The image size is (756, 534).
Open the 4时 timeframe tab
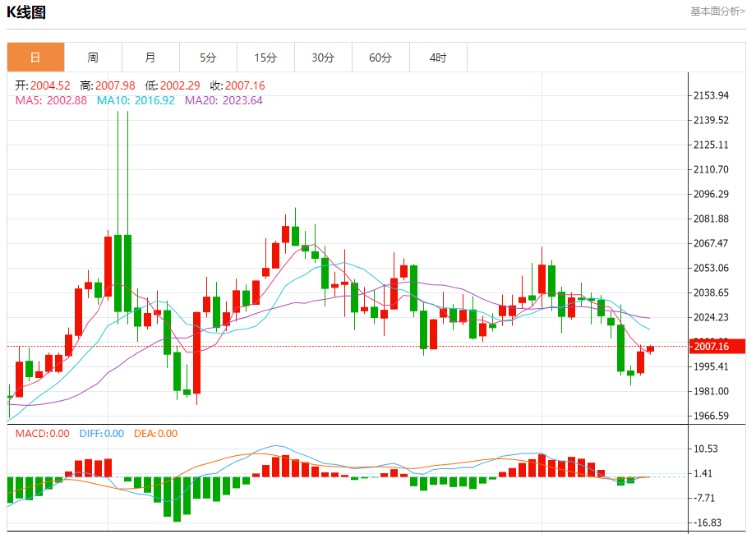438,58
